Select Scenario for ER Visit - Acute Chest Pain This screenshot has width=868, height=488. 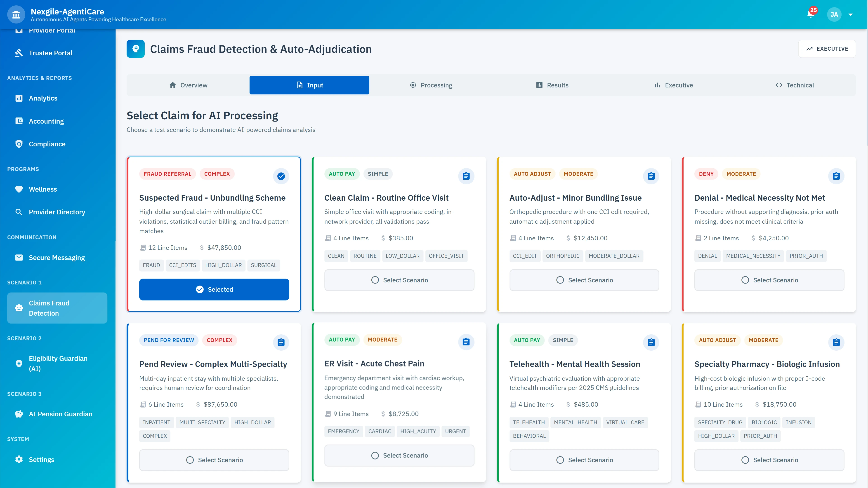tap(399, 455)
